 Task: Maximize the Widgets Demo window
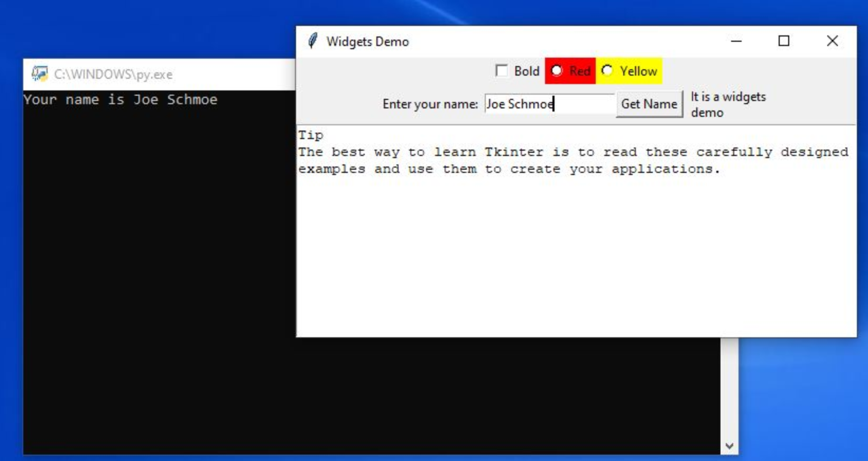coord(784,41)
